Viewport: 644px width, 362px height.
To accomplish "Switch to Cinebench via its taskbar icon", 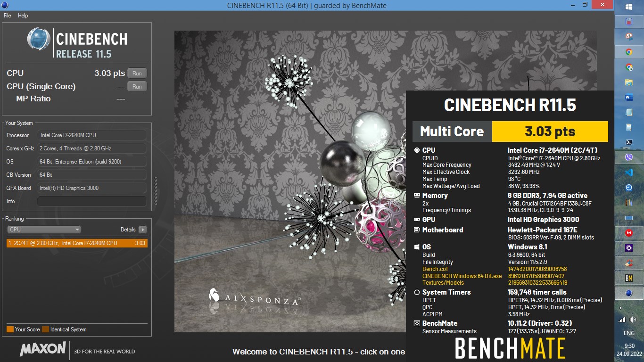I will [628, 293].
